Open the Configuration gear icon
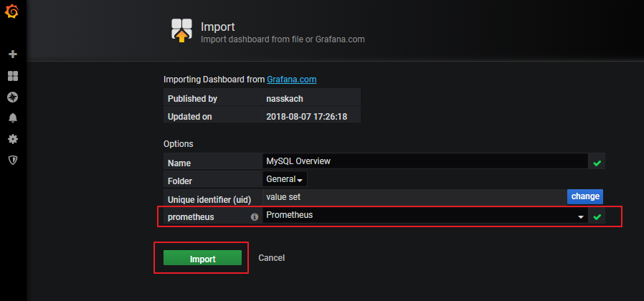Viewport: 644px width, 301px height. pyautogui.click(x=13, y=139)
